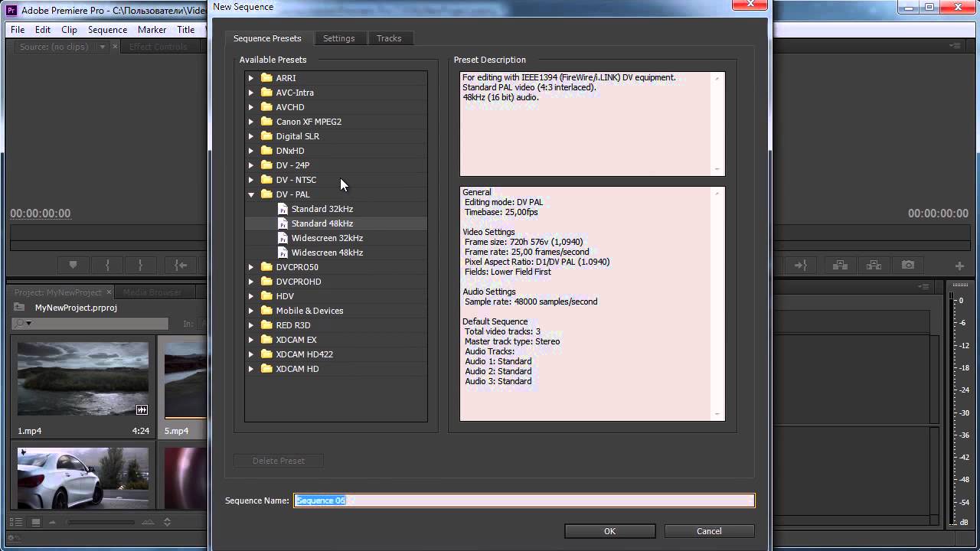Click the Sort Icons button in Project panel
The image size is (980, 551).
(167, 522)
